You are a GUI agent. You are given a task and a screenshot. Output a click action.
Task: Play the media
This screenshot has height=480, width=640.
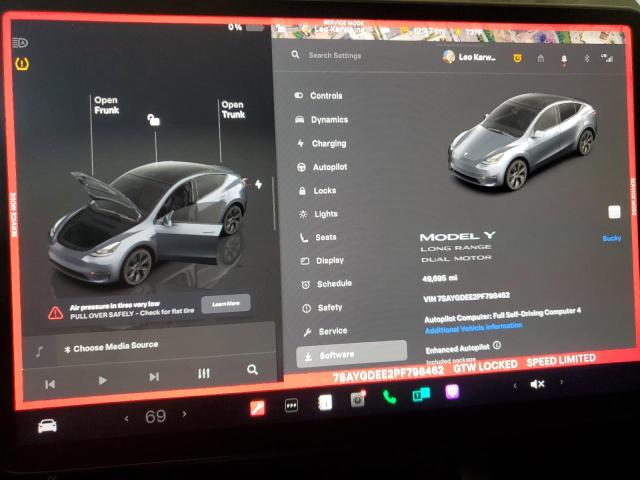tap(102, 380)
